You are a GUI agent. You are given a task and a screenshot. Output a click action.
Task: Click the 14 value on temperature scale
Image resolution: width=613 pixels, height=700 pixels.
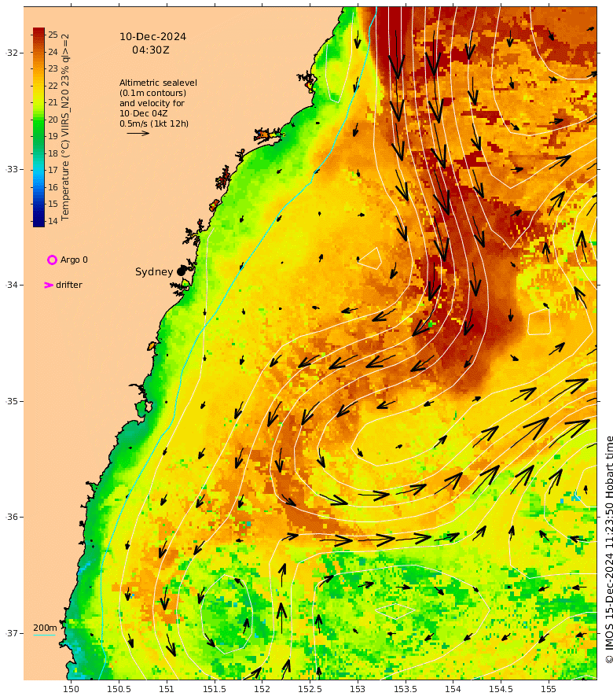coord(53,221)
